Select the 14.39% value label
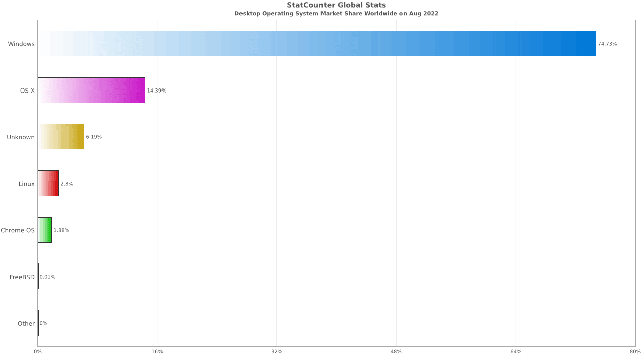This screenshot has height=362, width=644. point(156,90)
